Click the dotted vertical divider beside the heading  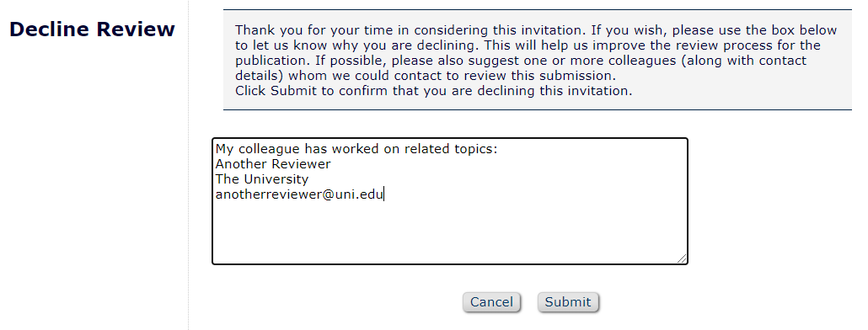(188, 165)
